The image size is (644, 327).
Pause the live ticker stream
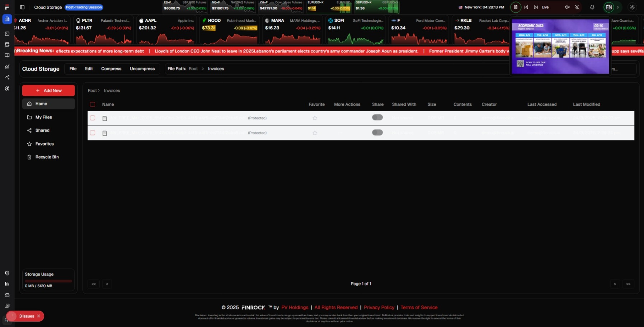click(516, 7)
